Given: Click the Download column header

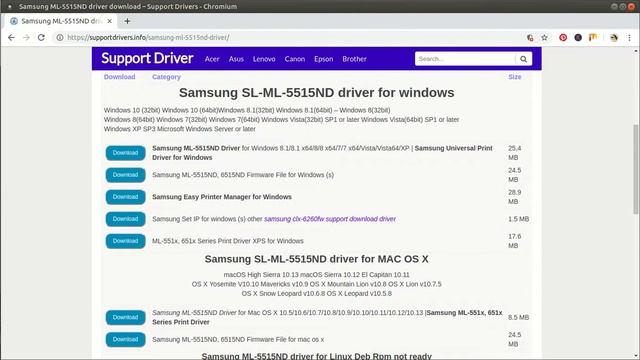Looking at the screenshot, I should [x=119, y=77].
